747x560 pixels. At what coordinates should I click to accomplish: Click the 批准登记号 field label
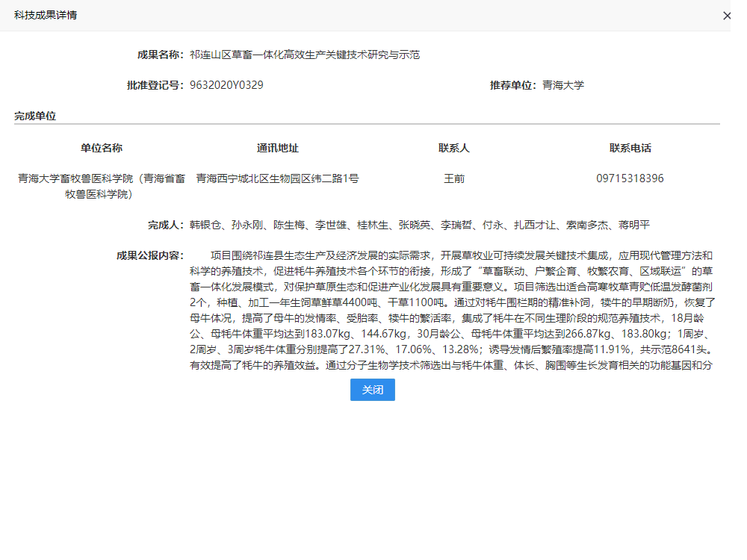click(x=155, y=85)
